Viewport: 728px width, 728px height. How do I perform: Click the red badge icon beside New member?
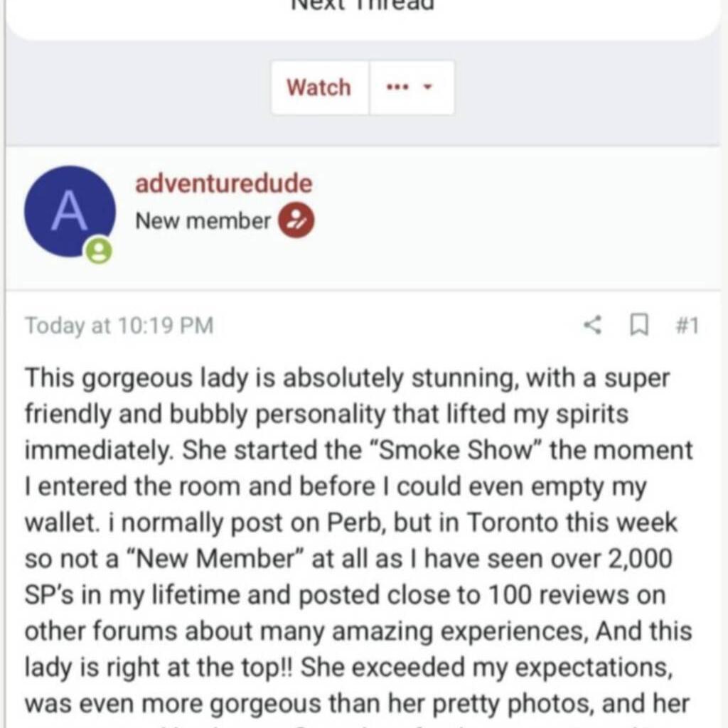pos(296,222)
